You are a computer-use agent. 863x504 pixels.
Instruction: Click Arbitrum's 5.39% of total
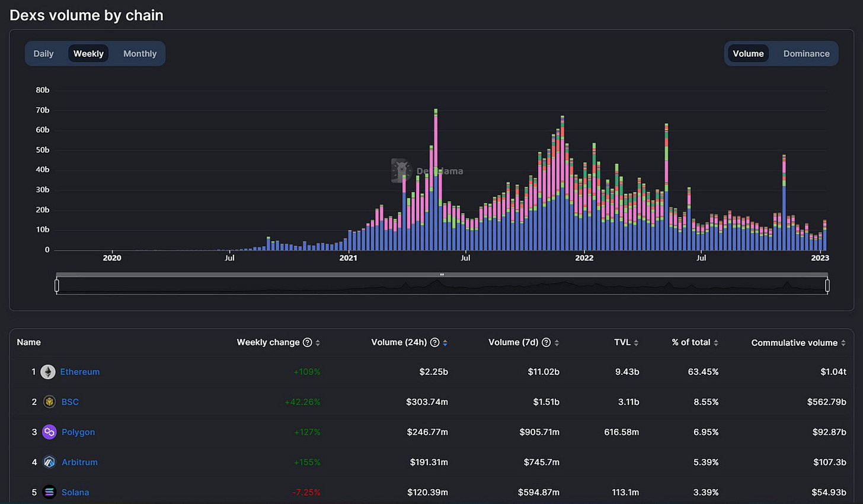(x=706, y=462)
